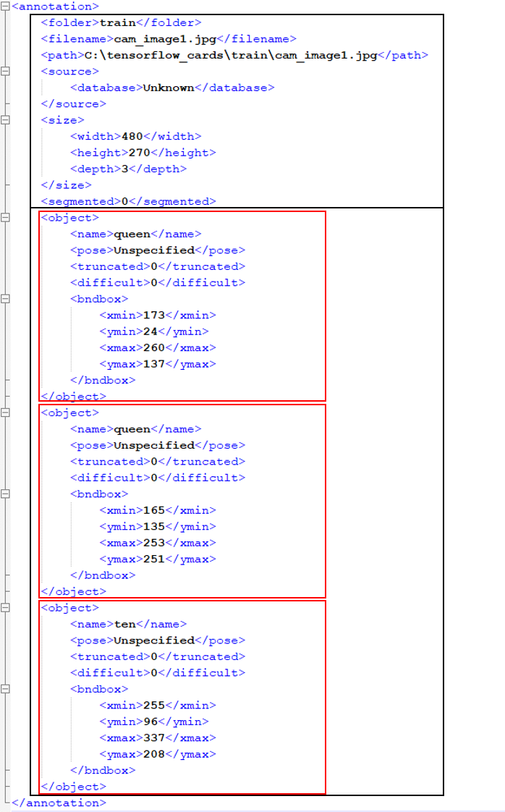Click the ymax 208 line
Image resolution: width=505 pixels, height=812 pixels.
point(158,755)
